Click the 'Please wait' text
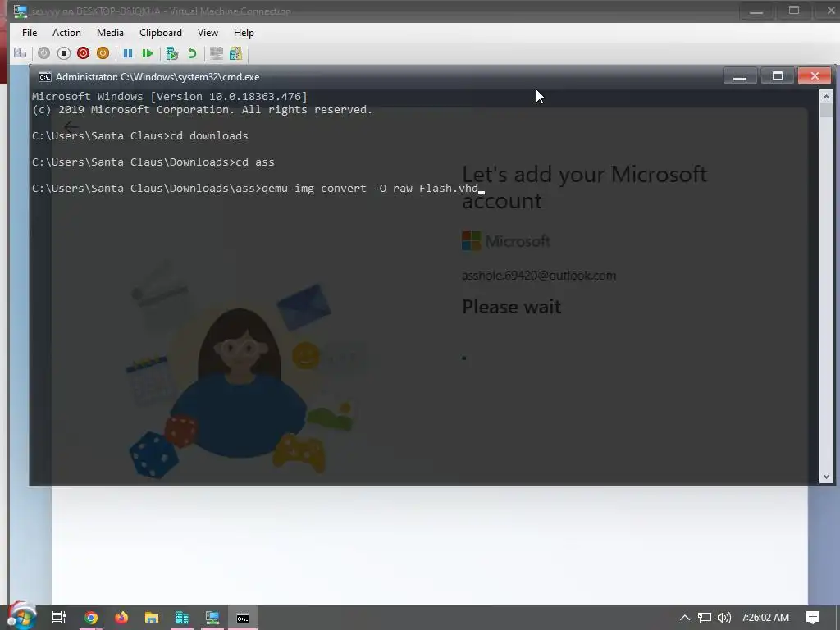The height and width of the screenshot is (630, 840). tap(512, 307)
